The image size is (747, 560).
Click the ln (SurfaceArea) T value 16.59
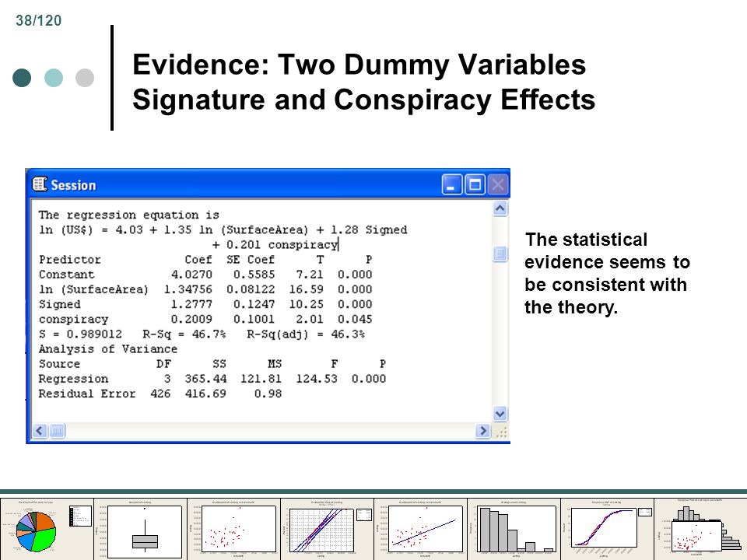[306, 289]
